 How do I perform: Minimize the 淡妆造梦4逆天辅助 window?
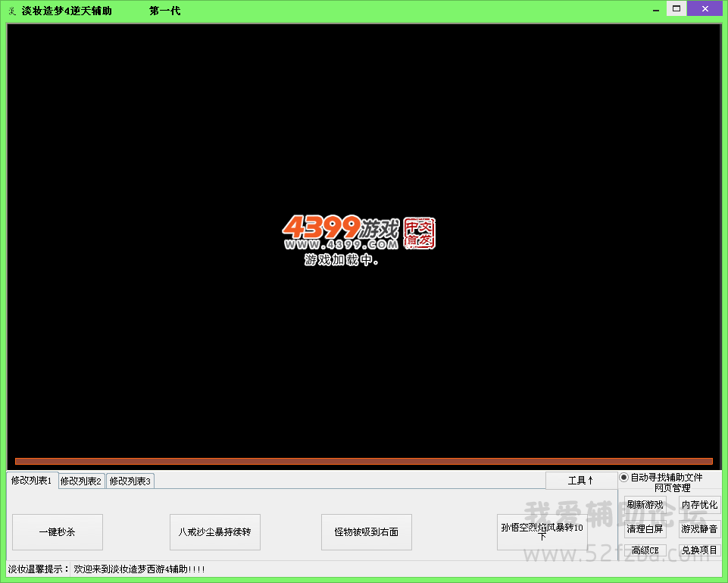pos(655,9)
